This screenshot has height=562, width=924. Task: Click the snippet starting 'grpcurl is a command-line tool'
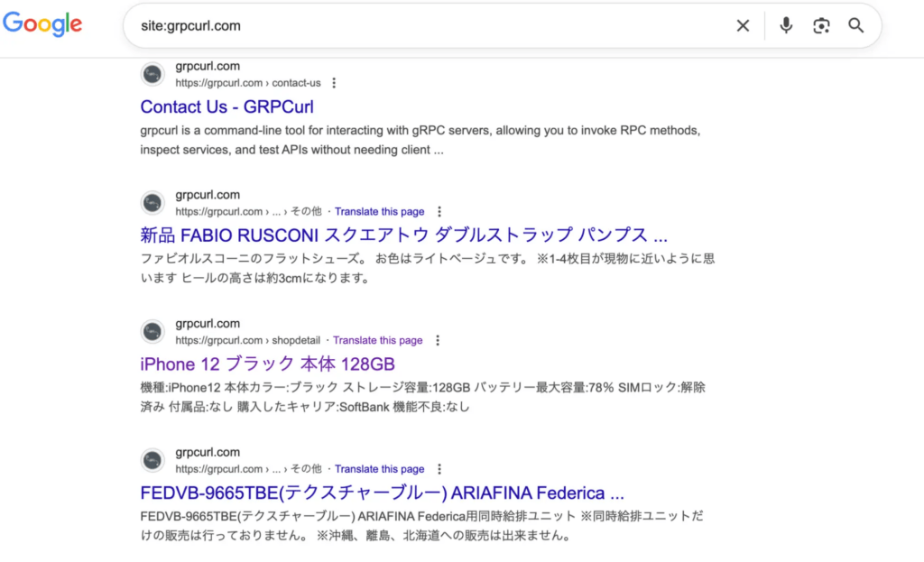(x=420, y=140)
